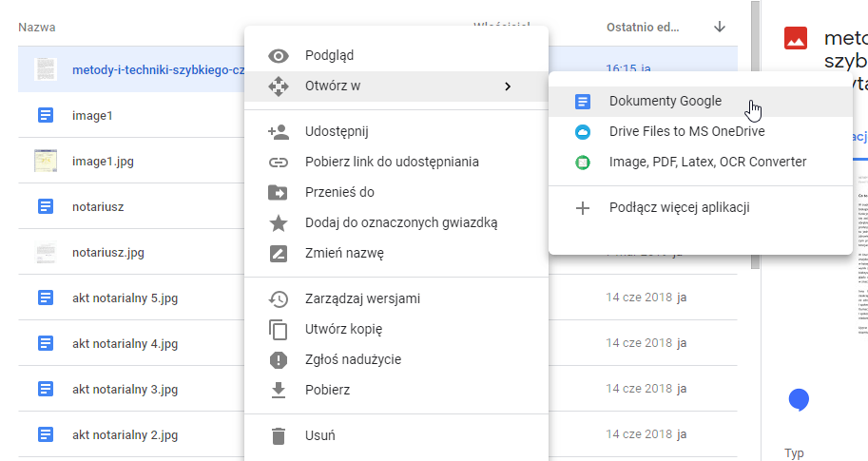
Task: Click the pencil icon for Zmień nazwę
Action: pyautogui.click(x=279, y=253)
